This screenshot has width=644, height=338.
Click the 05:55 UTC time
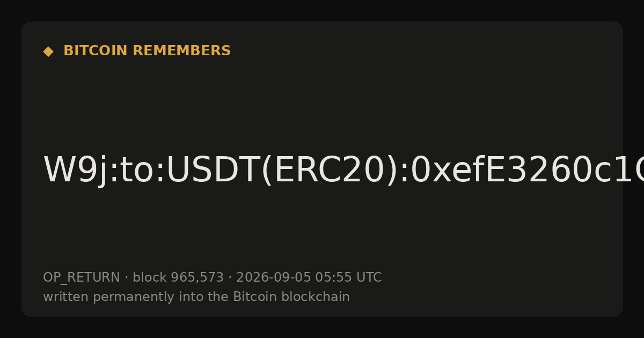pyautogui.click(x=348, y=278)
